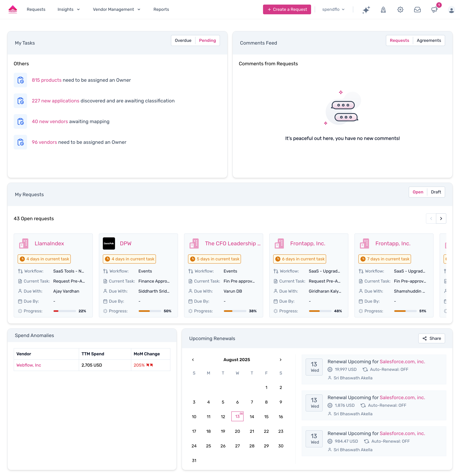Image resolution: width=460 pixels, height=476 pixels.
Task: Open 227 new applications link
Action: (x=56, y=101)
